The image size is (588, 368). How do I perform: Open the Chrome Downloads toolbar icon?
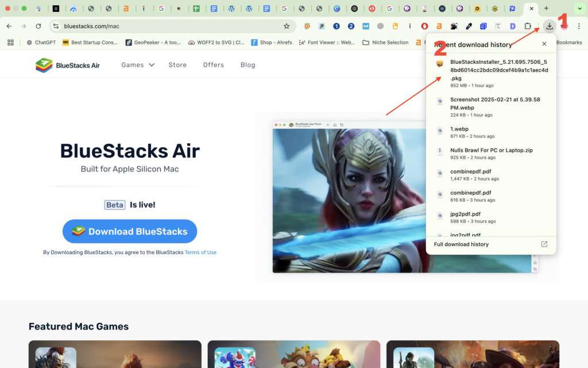(x=550, y=26)
